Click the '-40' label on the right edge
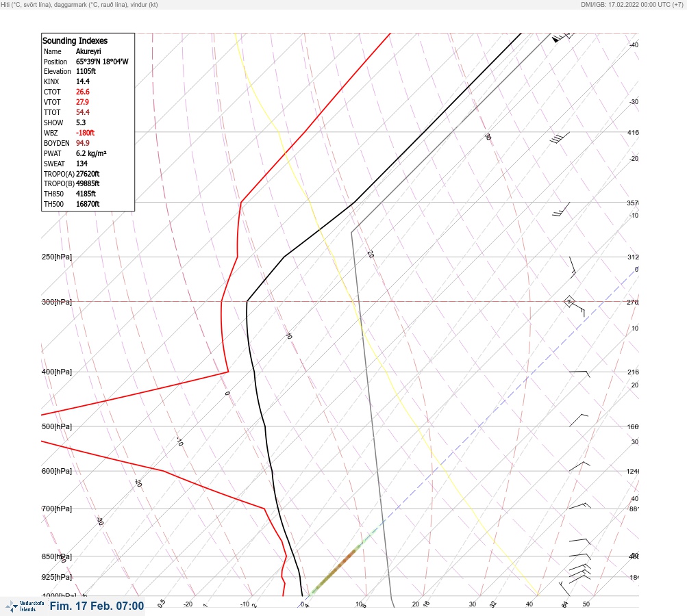This screenshot has height=616, width=687. pos(634,44)
